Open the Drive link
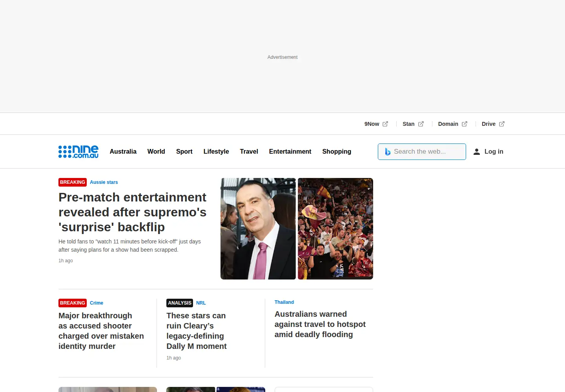 pos(488,124)
